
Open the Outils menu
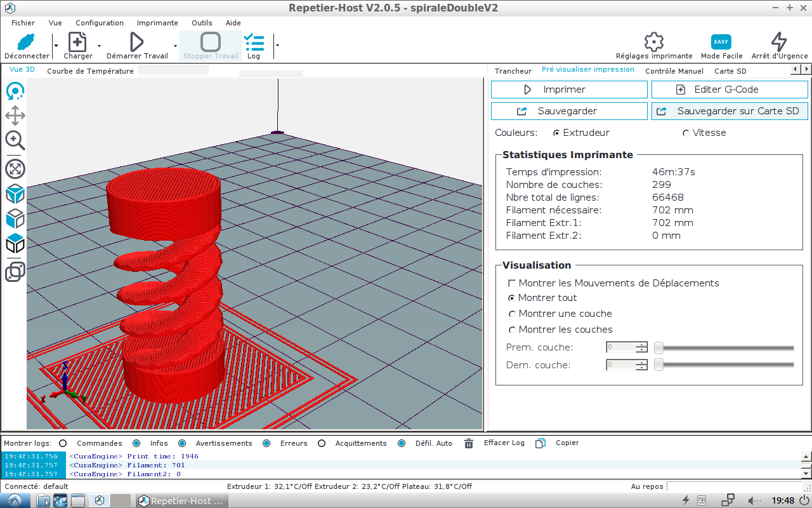coord(202,23)
